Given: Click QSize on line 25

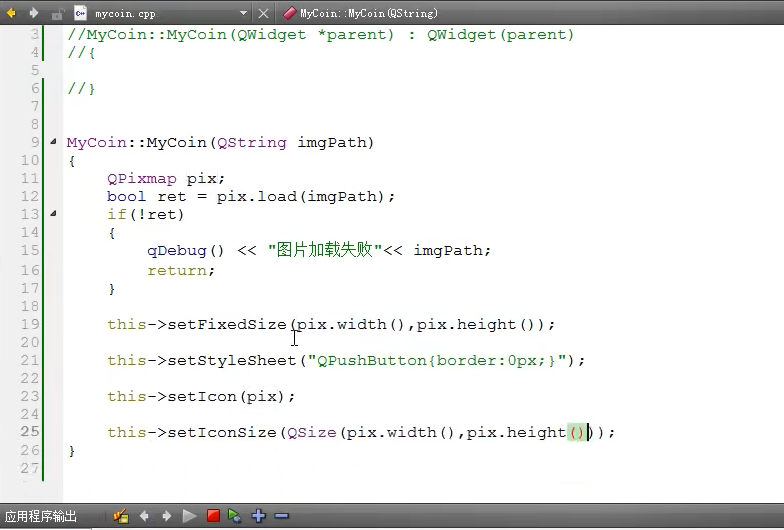Looking at the screenshot, I should [x=312, y=432].
